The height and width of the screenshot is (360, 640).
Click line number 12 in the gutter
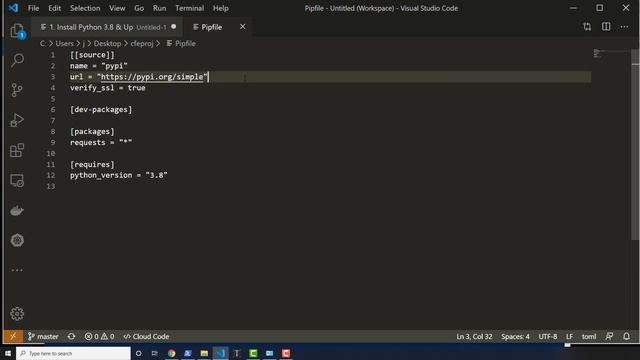pyautogui.click(x=50, y=175)
